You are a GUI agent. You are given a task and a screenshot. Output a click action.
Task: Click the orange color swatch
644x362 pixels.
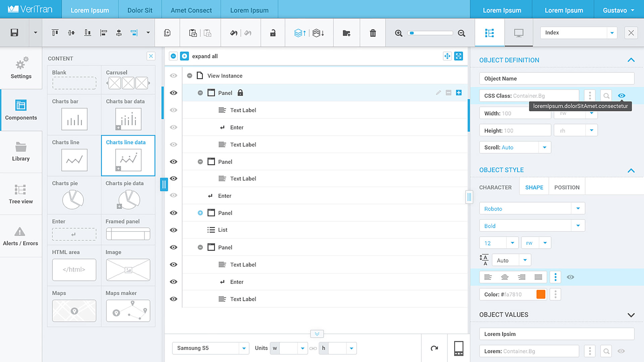click(541, 294)
